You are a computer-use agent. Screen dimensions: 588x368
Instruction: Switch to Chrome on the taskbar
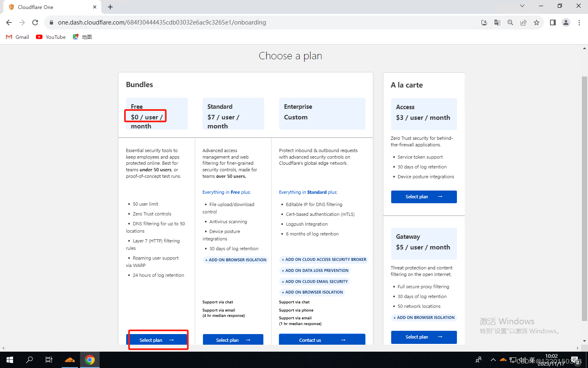point(90,360)
